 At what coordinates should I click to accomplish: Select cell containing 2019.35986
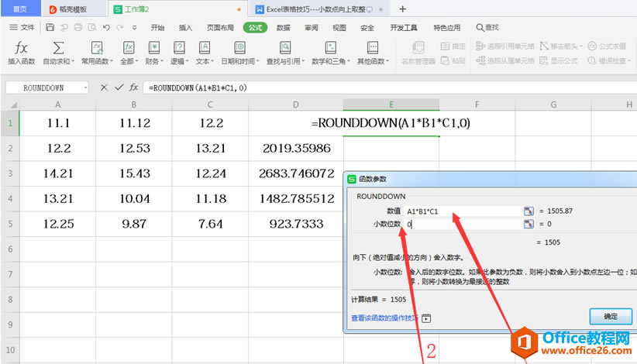[x=296, y=148]
